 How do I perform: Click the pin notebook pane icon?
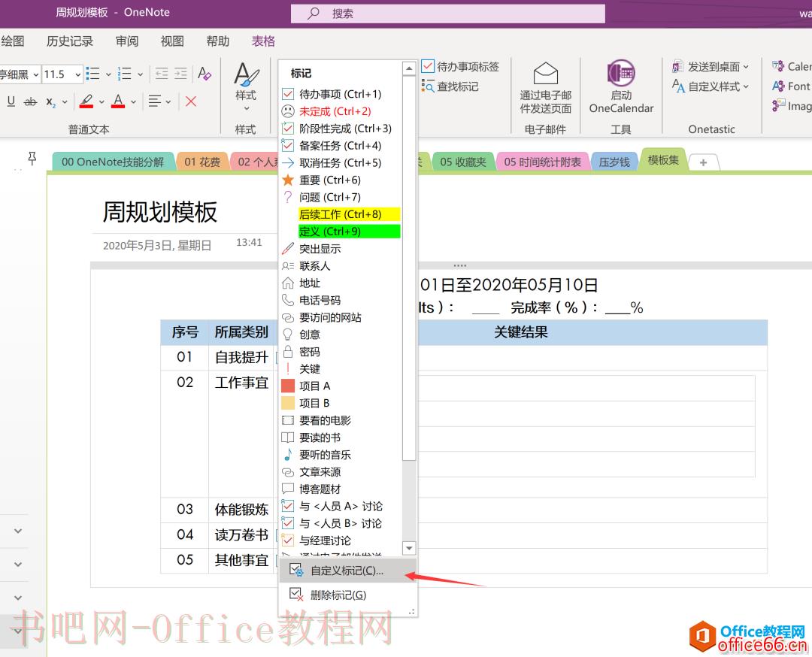pos(32,158)
